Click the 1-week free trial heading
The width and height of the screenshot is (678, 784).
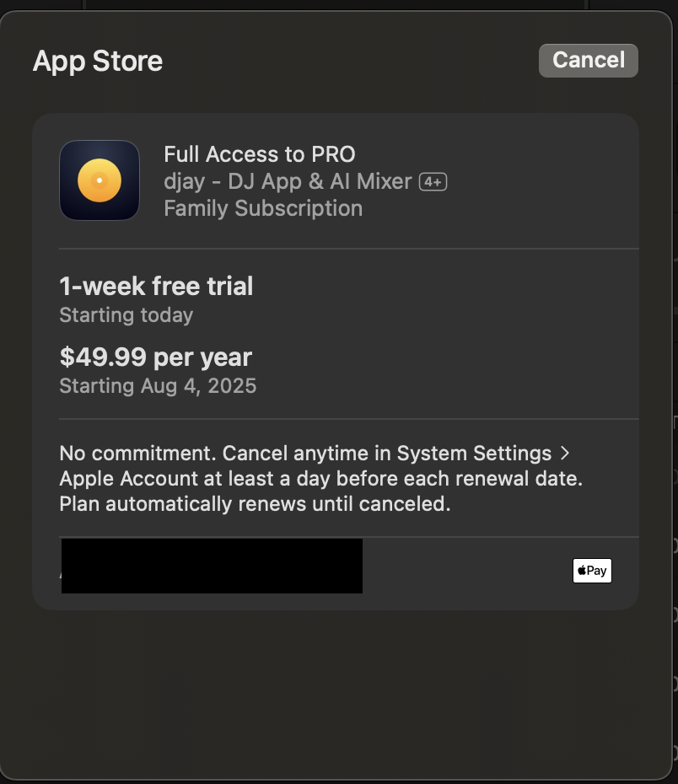point(156,286)
